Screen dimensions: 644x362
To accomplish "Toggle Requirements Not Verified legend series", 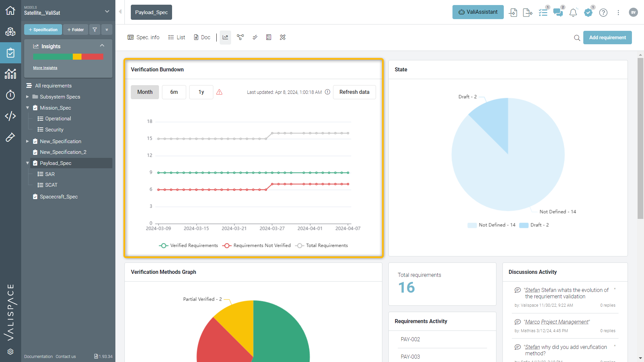I will coord(257,245).
